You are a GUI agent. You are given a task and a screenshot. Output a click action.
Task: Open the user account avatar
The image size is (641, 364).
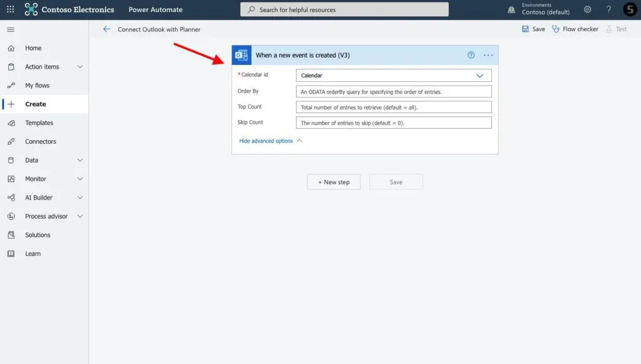630,9
